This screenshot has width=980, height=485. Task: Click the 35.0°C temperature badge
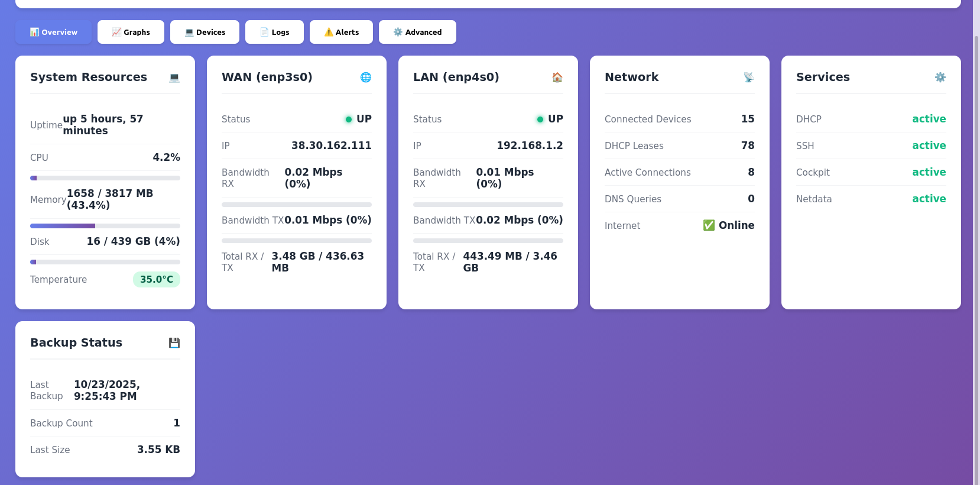pos(157,280)
